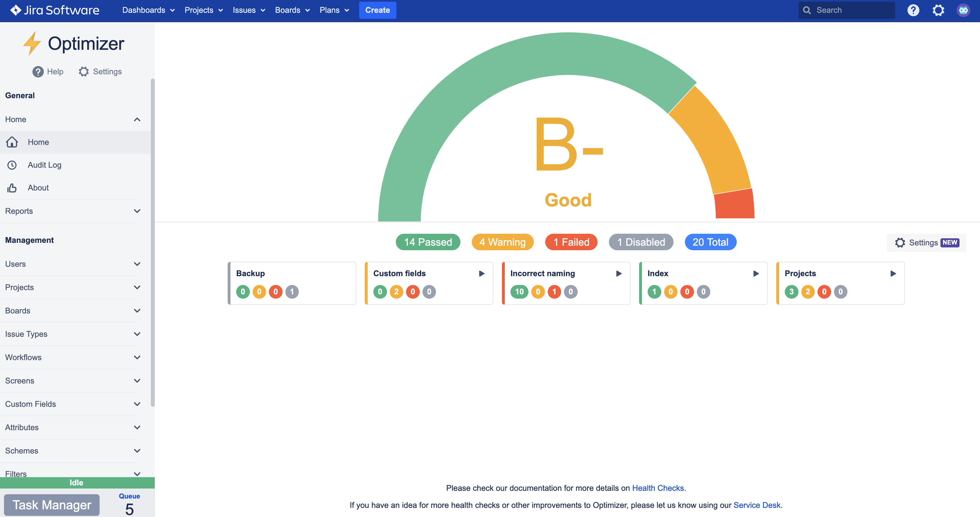Toggle the 4 Warning filter badge
The height and width of the screenshot is (517, 980).
(502, 242)
